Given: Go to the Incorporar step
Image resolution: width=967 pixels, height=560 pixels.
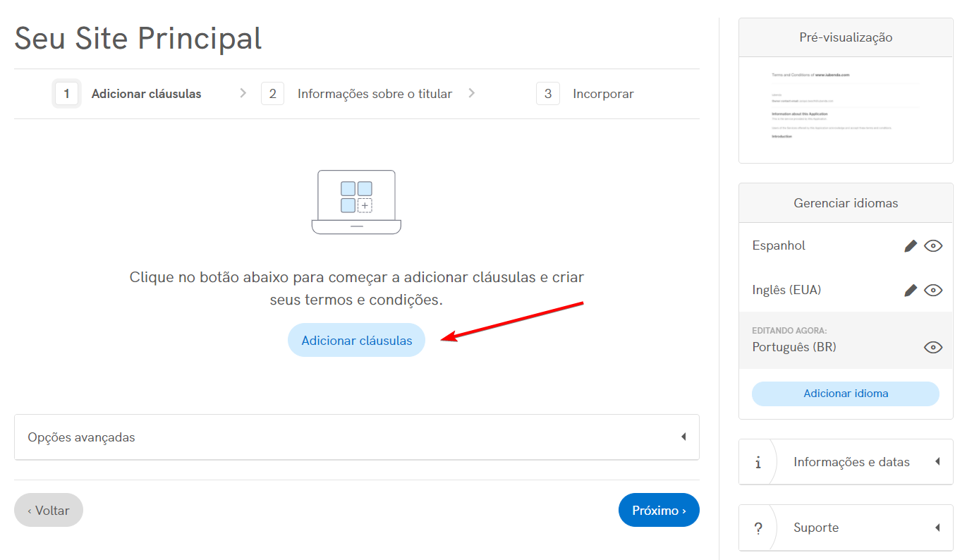Looking at the screenshot, I should [603, 94].
